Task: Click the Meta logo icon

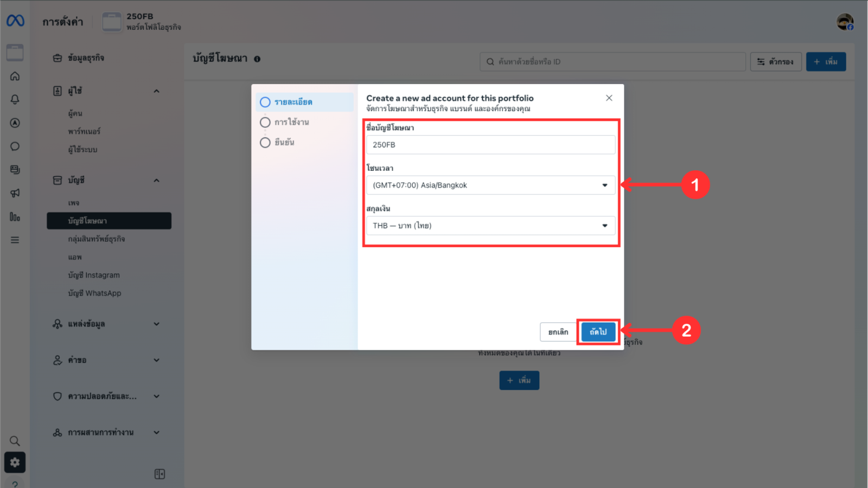Action: point(15,21)
